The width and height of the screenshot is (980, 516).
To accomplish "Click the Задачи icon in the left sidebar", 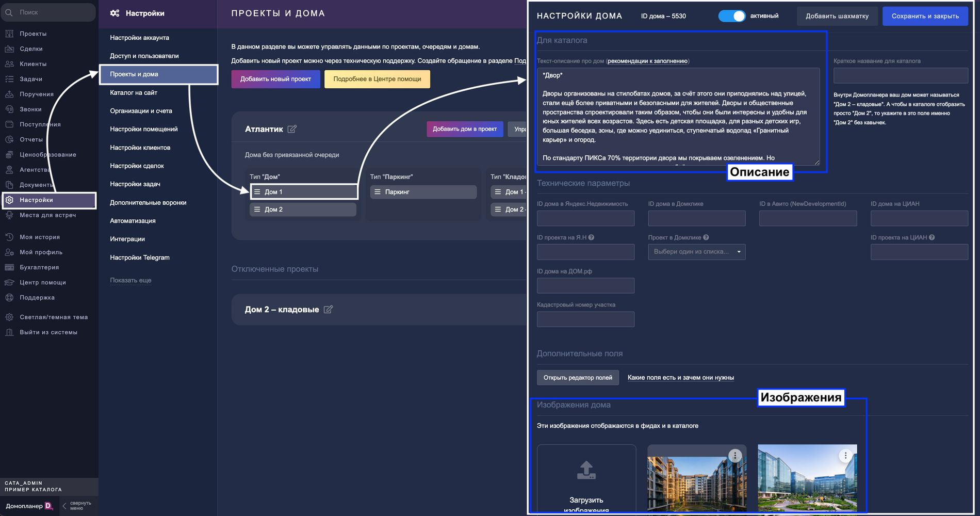I will pos(9,79).
